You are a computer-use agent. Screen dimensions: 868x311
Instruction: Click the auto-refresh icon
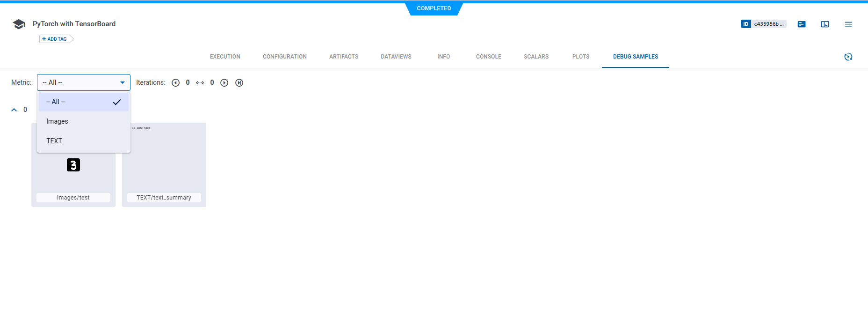coord(848,57)
